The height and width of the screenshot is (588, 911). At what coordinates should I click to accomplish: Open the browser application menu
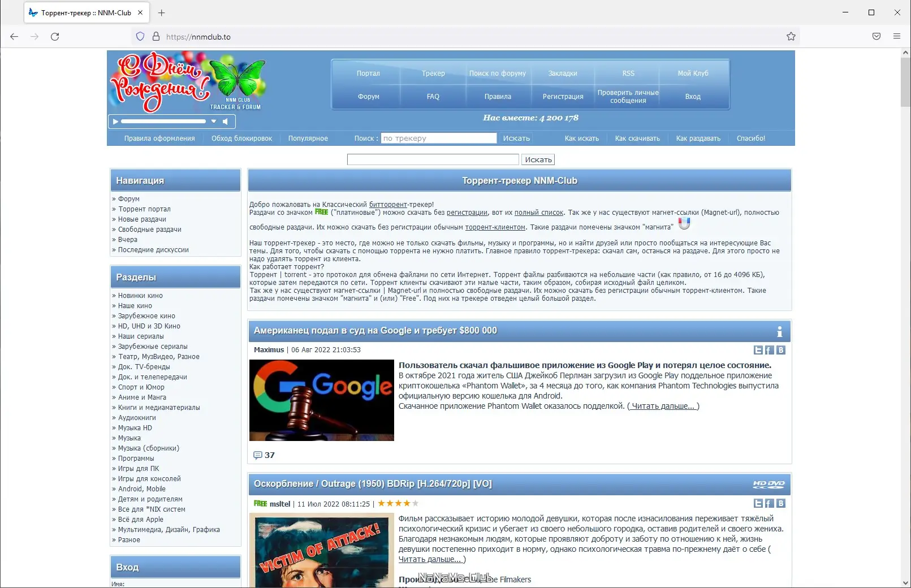click(x=897, y=36)
